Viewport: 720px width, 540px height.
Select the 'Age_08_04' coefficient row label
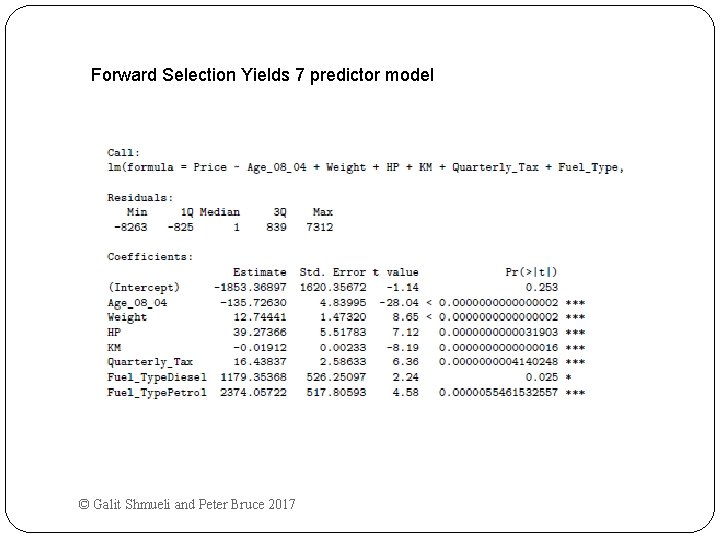pos(137,303)
